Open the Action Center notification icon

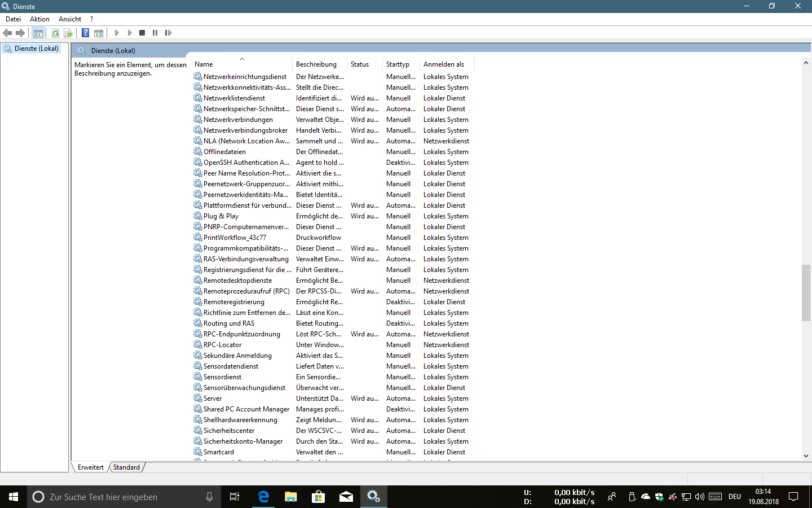tap(793, 497)
